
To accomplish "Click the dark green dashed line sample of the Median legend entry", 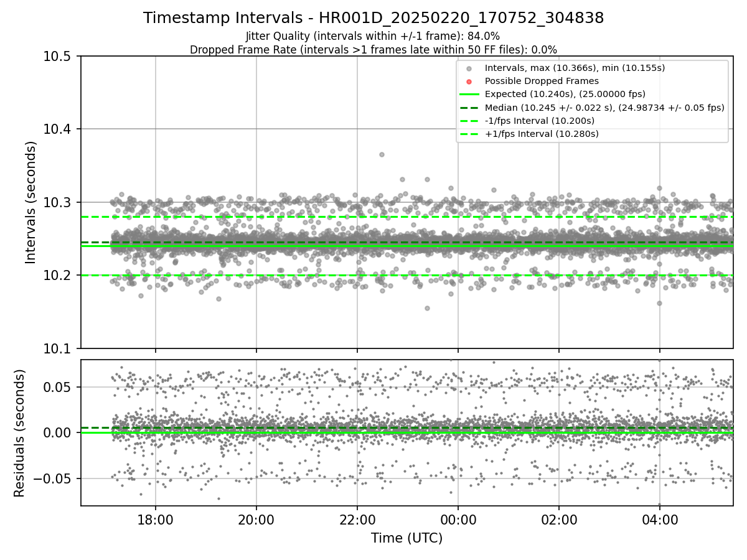I will tap(469, 108).
